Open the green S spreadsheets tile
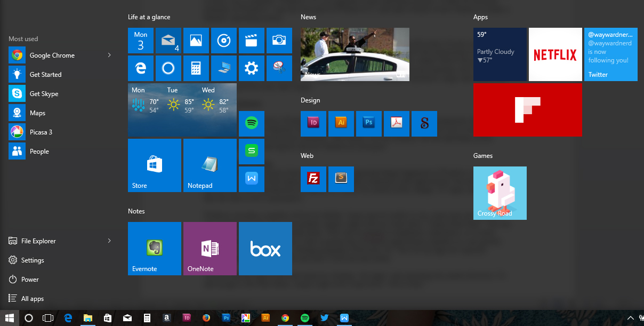The image size is (644, 326). (252, 152)
